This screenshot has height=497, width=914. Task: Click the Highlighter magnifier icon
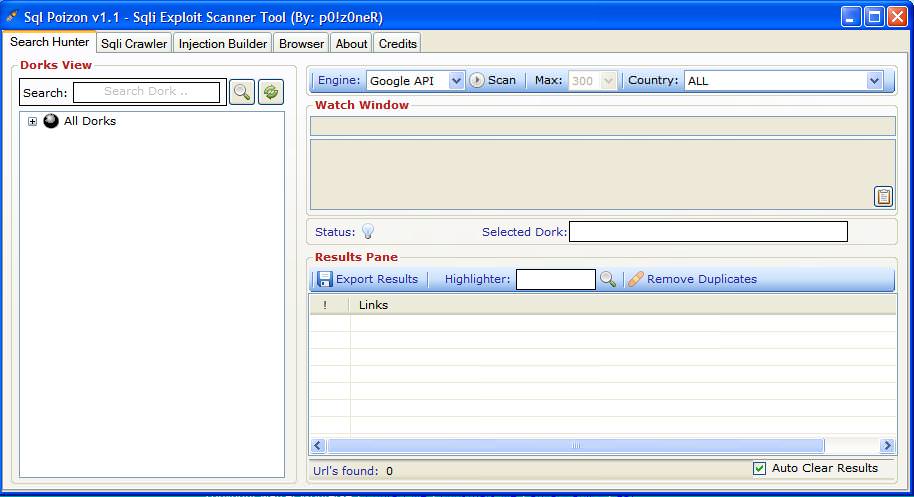coord(608,279)
